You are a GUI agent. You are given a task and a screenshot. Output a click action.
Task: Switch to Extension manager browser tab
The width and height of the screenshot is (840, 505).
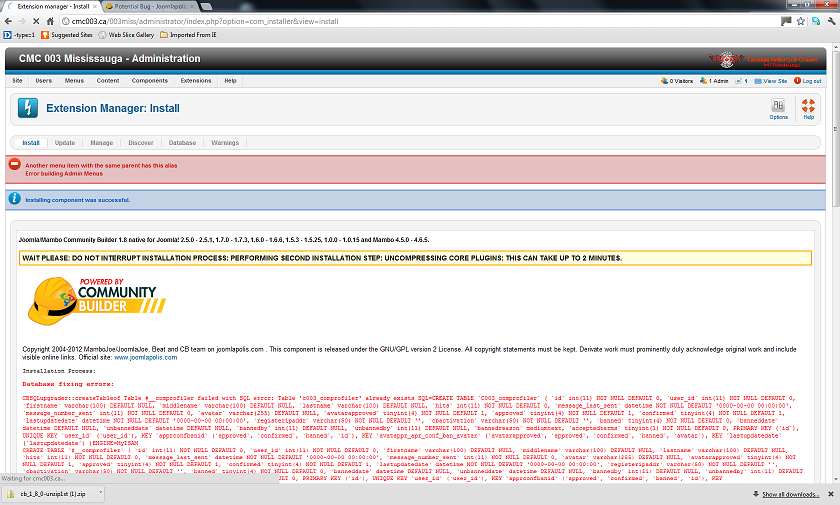[52, 6]
